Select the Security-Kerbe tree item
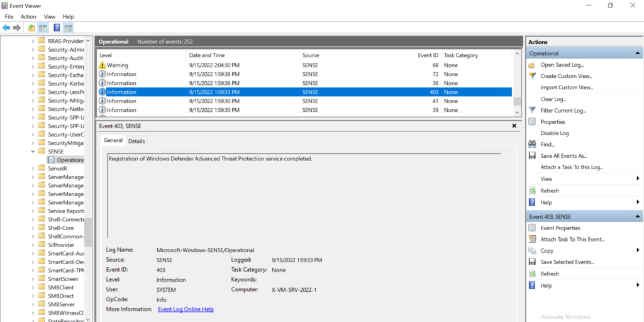 [x=65, y=84]
